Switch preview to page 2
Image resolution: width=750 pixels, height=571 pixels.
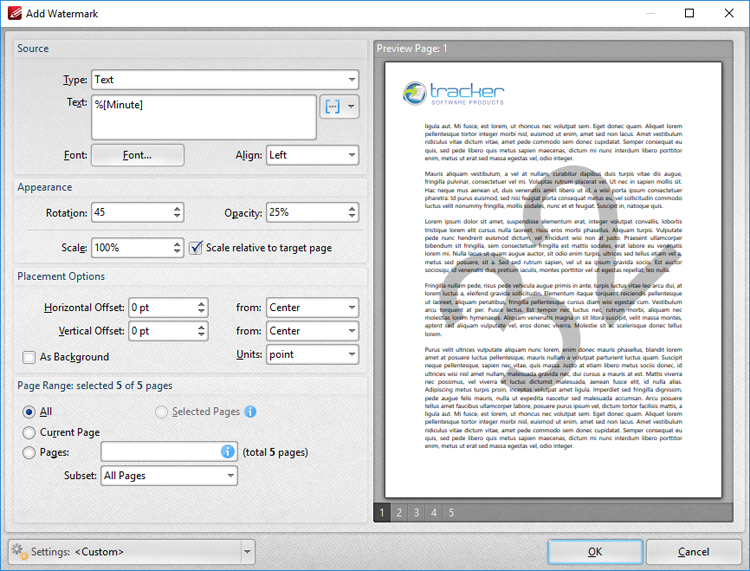399,513
